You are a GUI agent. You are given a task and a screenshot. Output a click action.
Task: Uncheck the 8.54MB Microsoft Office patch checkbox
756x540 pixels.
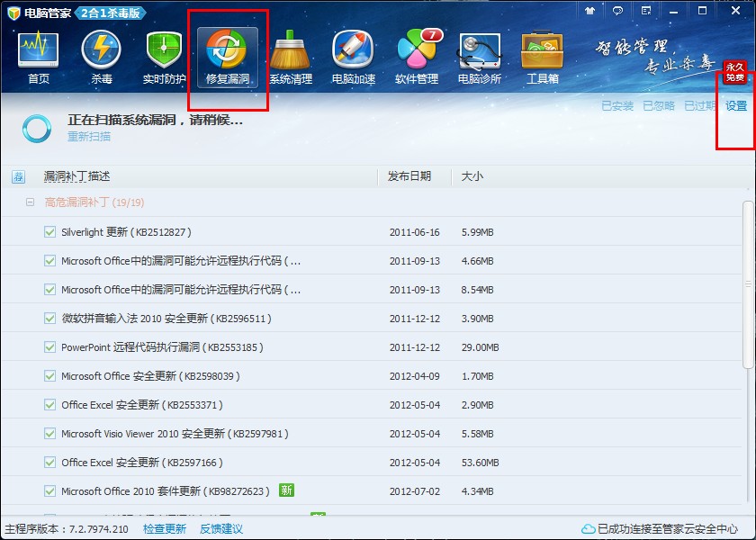click(49, 289)
